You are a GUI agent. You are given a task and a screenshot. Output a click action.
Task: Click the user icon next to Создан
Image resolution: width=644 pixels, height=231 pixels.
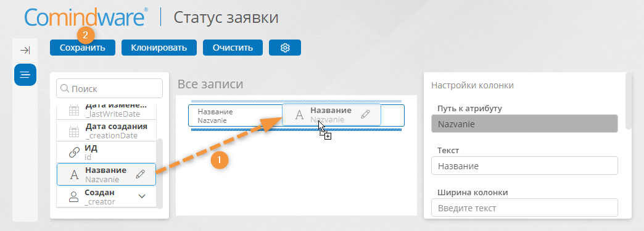pos(73,197)
